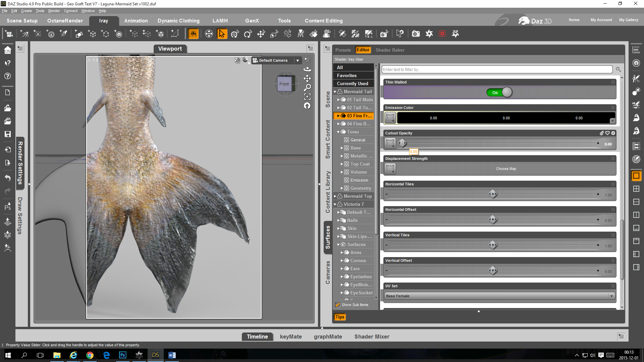Click the Cutout Opacity favorite heart
This screenshot has width=644, height=362.
coord(607,133)
